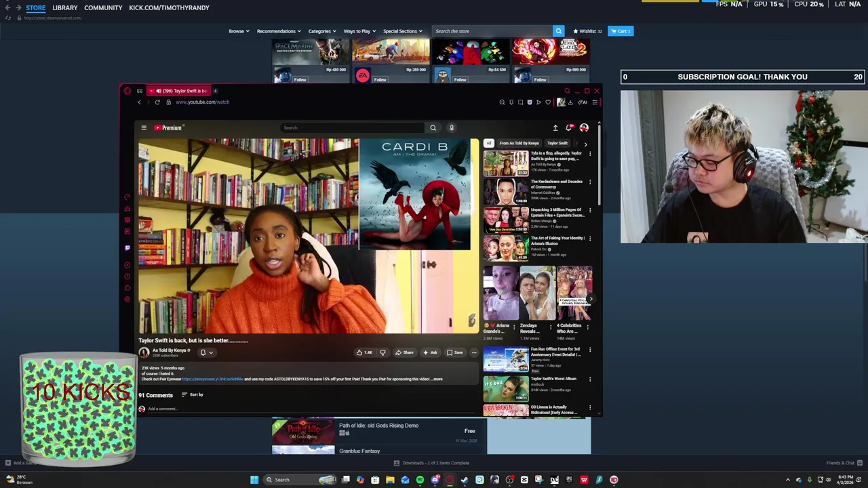Expand description with ...more
Image resolution: width=868 pixels, height=488 pixels.
point(437,379)
